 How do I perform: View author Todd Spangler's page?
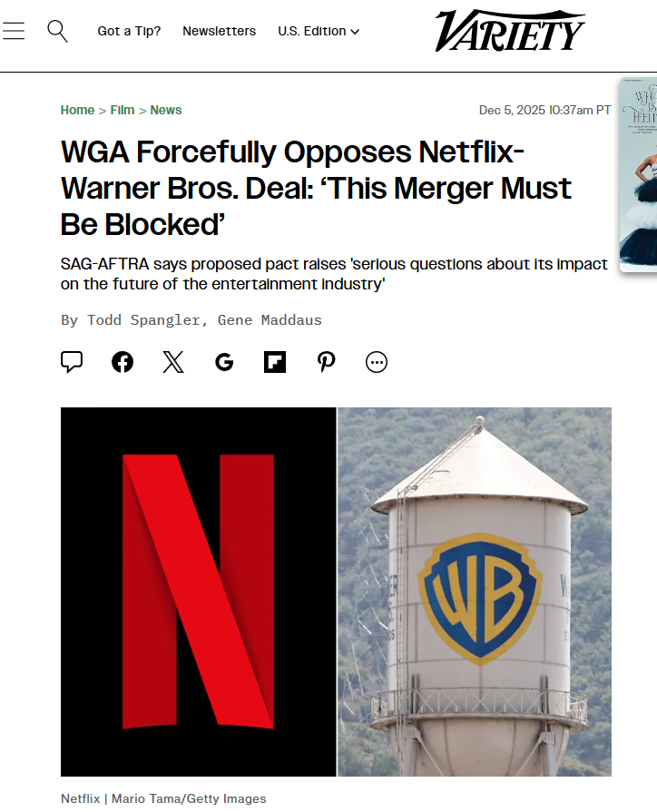click(143, 320)
